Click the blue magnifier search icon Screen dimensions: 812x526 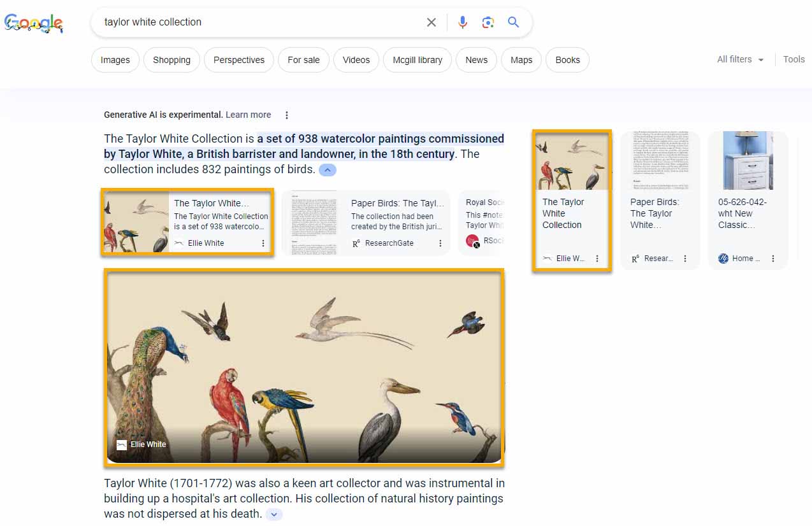click(514, 22)
